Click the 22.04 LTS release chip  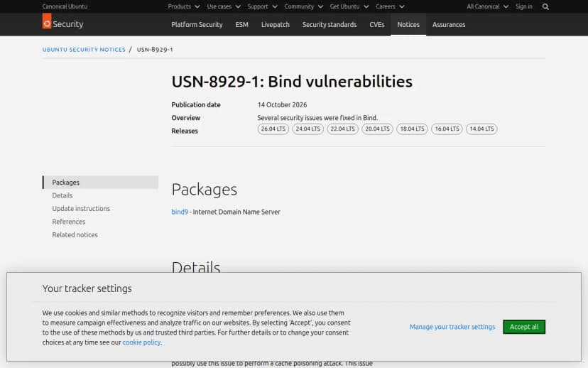(342, 129)
